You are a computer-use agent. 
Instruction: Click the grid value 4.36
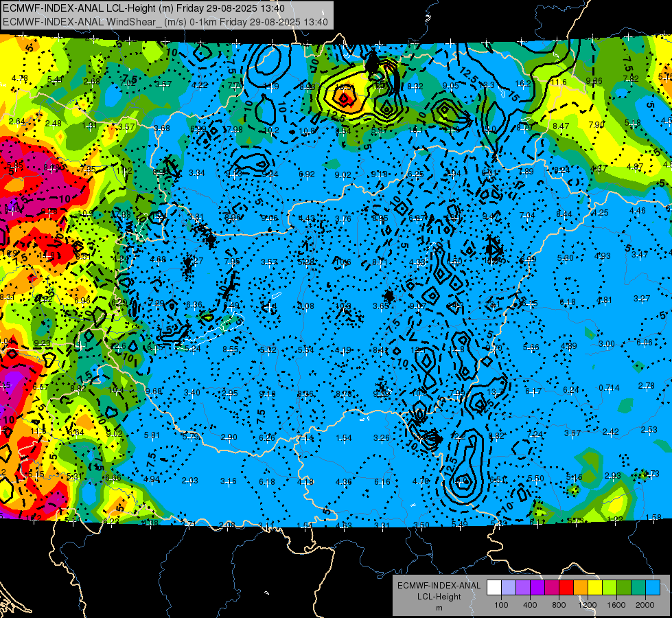tap(344, 482)
